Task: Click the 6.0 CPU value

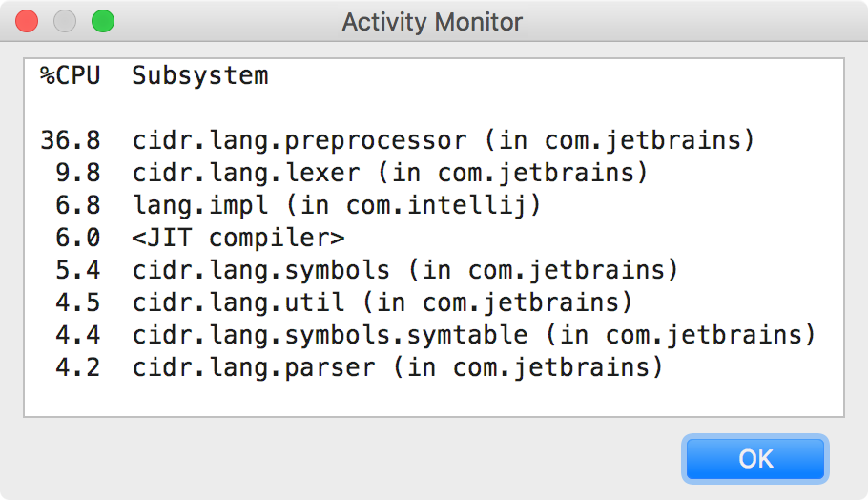Action: 78,238
